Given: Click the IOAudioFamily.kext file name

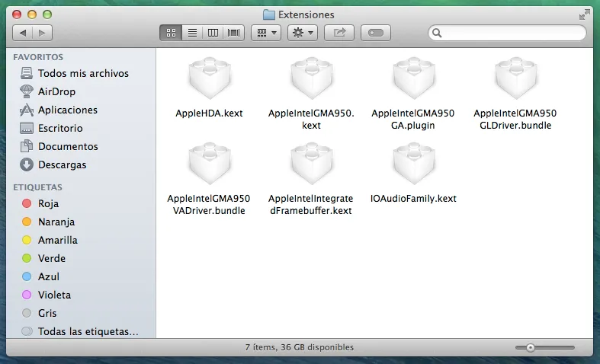Looking at the screenshot, I should point(413,199).
